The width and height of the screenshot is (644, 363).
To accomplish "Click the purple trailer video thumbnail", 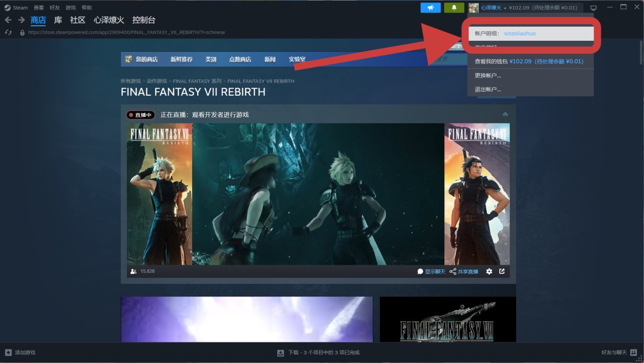I will pyautogui.click(x=247, y=319).
